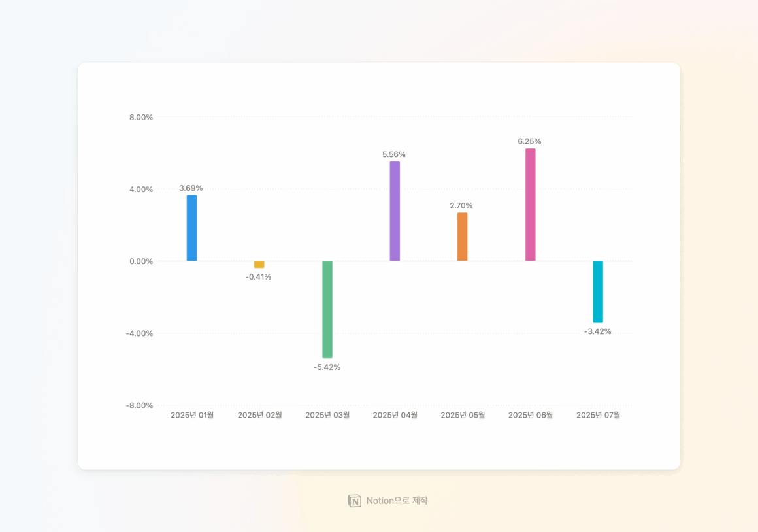Click the 8.00% y-axis label

pos(141,117)
